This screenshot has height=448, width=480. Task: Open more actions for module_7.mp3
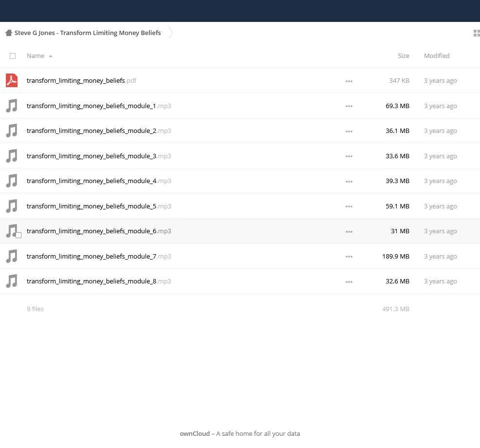[x=349, y=257]
